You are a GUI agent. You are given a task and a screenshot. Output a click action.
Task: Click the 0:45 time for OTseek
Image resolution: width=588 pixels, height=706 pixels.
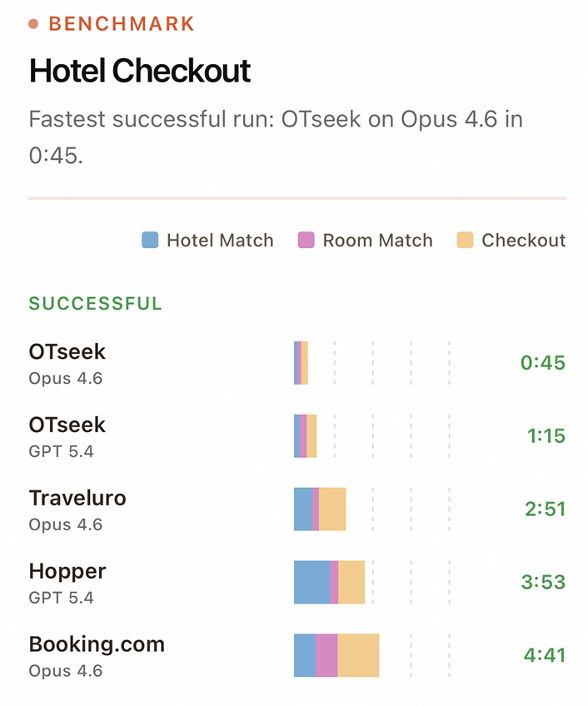click(x=542, y=363)
